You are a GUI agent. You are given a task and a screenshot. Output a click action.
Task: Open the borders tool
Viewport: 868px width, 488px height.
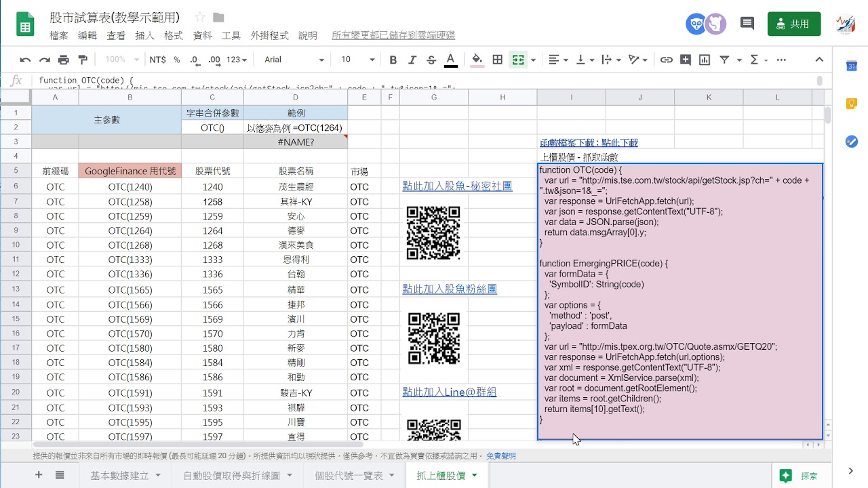pyautogui.click(x=498, y=60)
